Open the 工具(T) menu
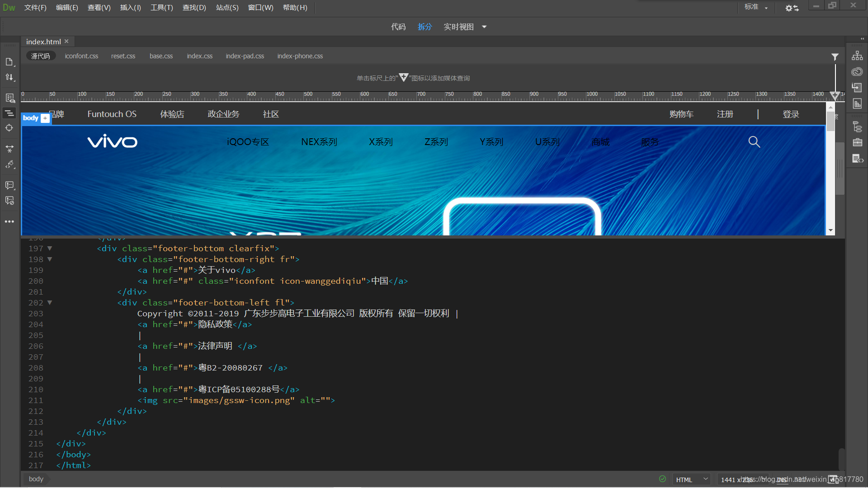Screen dimensions: 868x488 coord(162,8)
